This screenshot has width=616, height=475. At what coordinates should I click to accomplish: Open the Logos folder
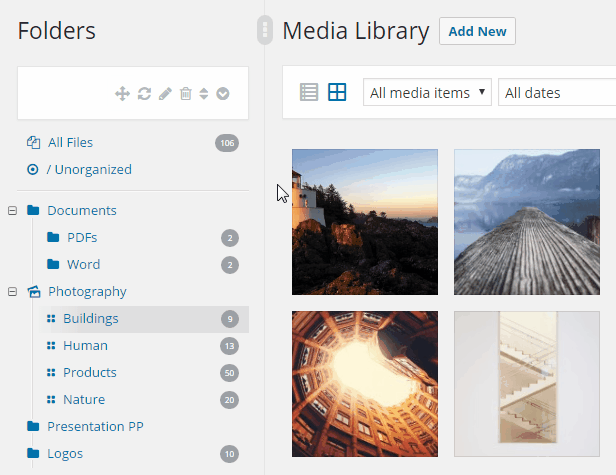[65, 454]
